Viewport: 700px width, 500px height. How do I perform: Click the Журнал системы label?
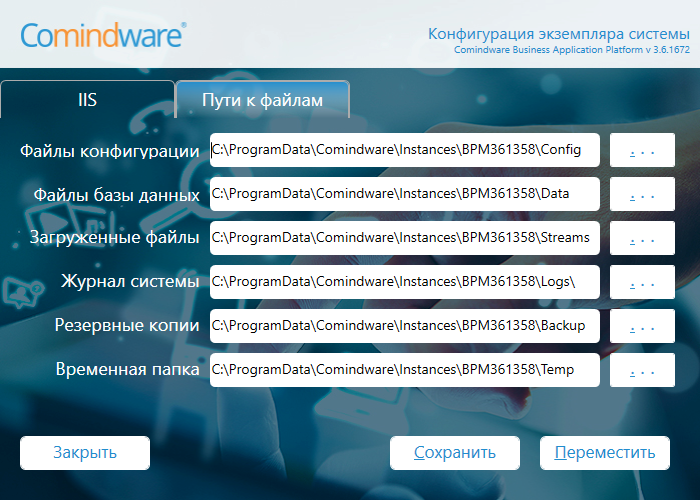[130, 281]
